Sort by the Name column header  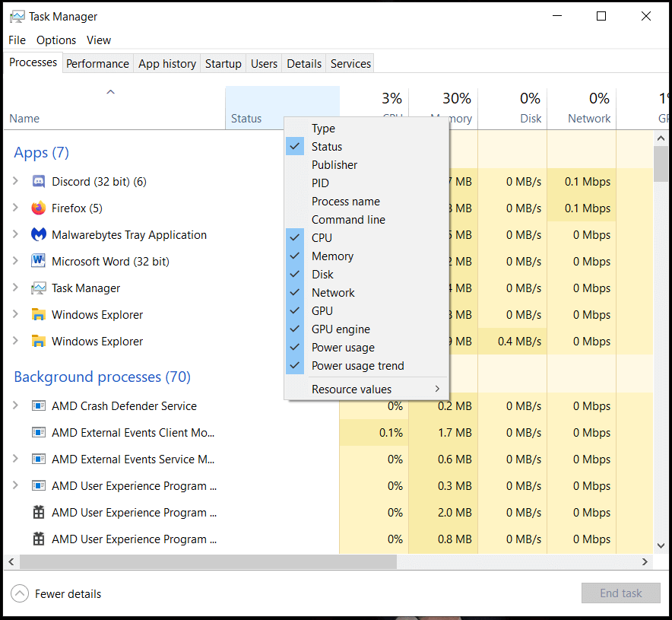pyautogui.click(x=115, y=107)
